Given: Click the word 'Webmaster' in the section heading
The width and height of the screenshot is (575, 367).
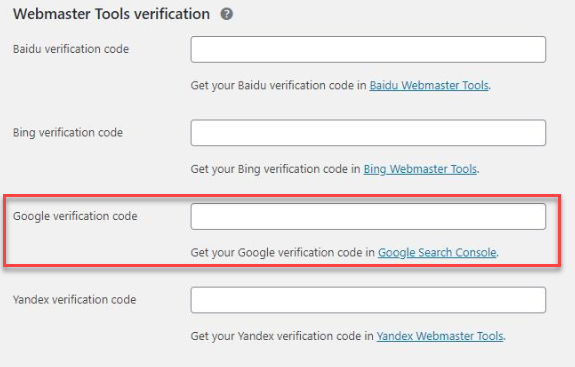Looking at the screenshot, I should point(52,14).
